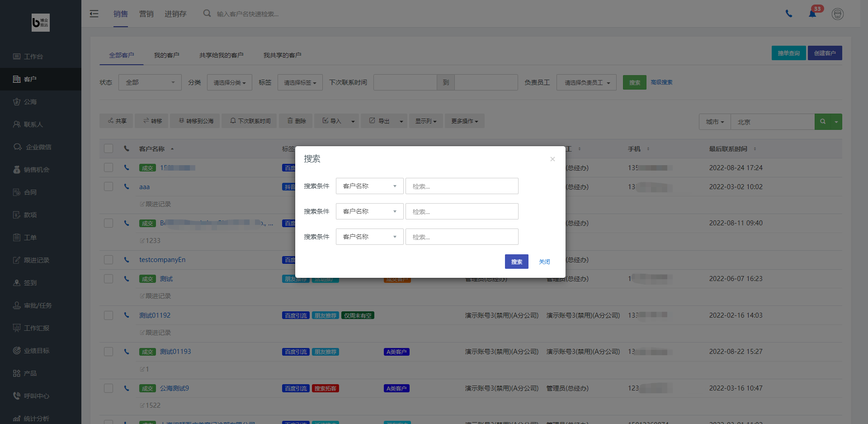The width and height of the screenshot is (868, 424).
Task: Select the 共享给我的客户 tab
Action: click(221, 55)
